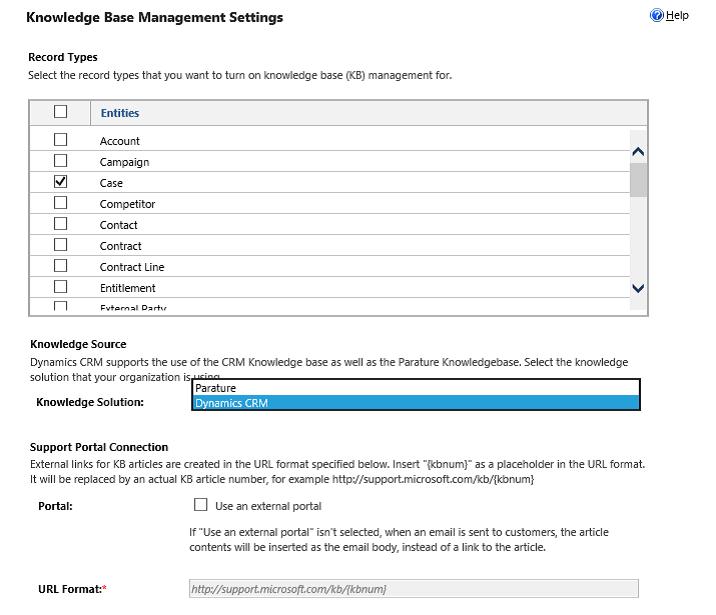Click the Entitlement row label
716x615 pixels.
coord(128,288)
